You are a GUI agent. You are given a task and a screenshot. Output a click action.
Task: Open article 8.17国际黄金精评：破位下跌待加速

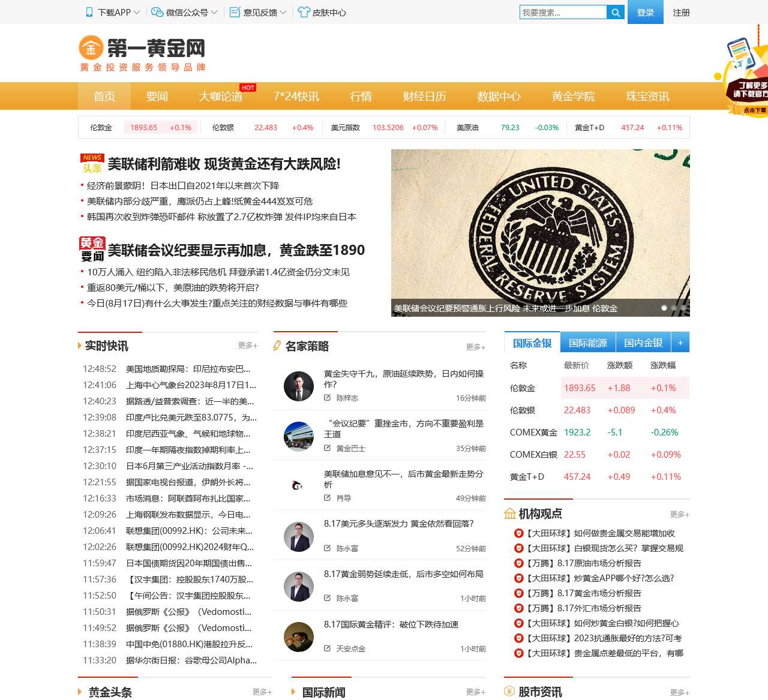391,624
